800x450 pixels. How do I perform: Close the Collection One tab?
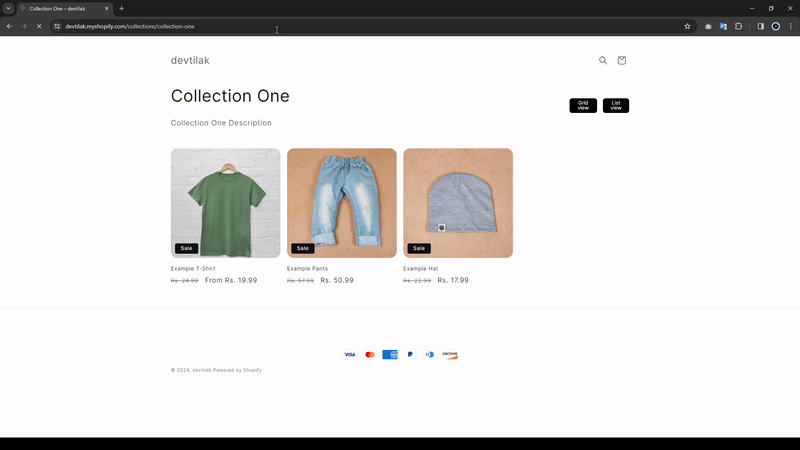(107, 8)
